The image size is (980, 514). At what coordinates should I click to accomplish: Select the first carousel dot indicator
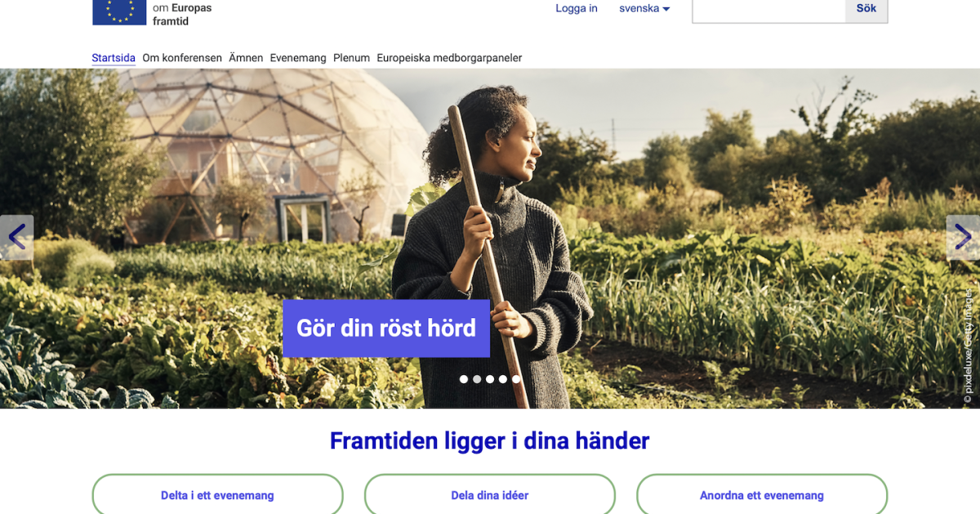click(464, 379)
